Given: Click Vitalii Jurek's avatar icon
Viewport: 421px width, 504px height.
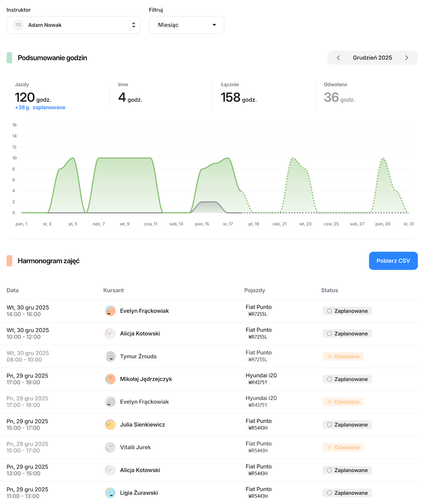Looking at the screenshot, I should [x=110, y=447].
